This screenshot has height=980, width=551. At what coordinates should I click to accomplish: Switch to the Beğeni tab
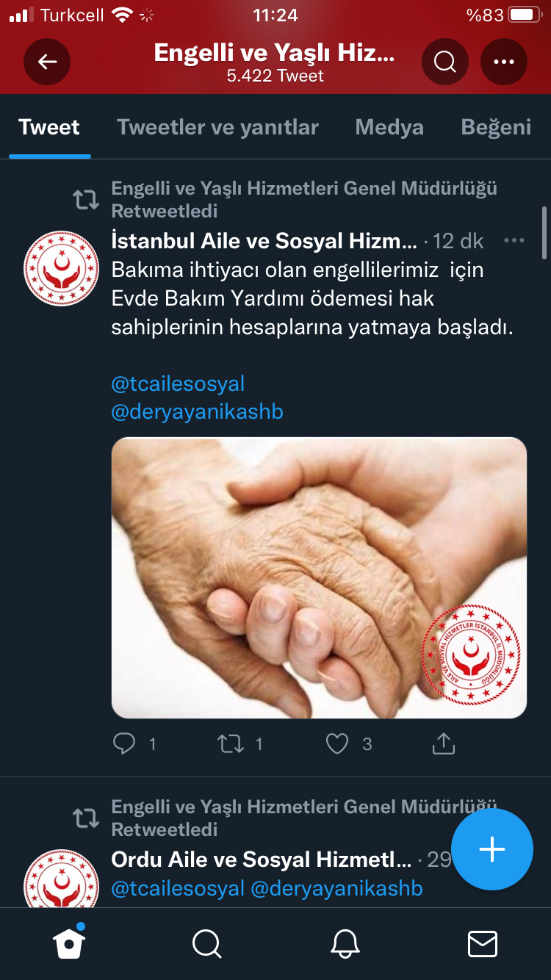[x=496, y=127]
